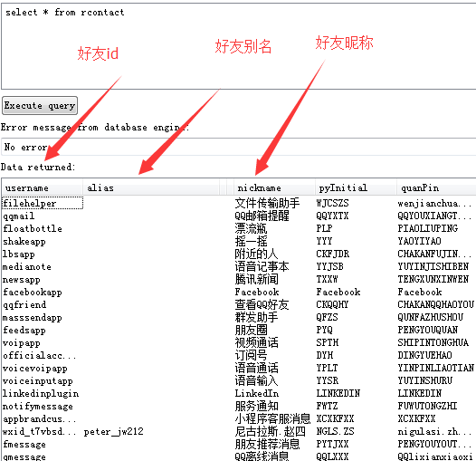This screenshot has width=476, height=461.
Task: Click the Execute query button
Action: coord(40,105)
